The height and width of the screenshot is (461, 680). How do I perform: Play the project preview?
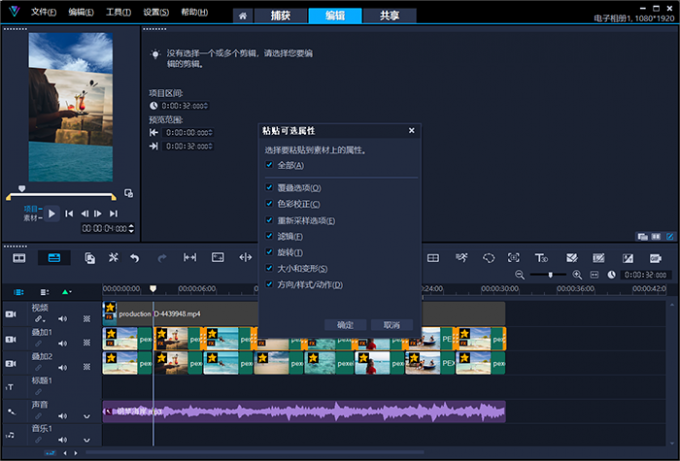[x=52, y=213]
